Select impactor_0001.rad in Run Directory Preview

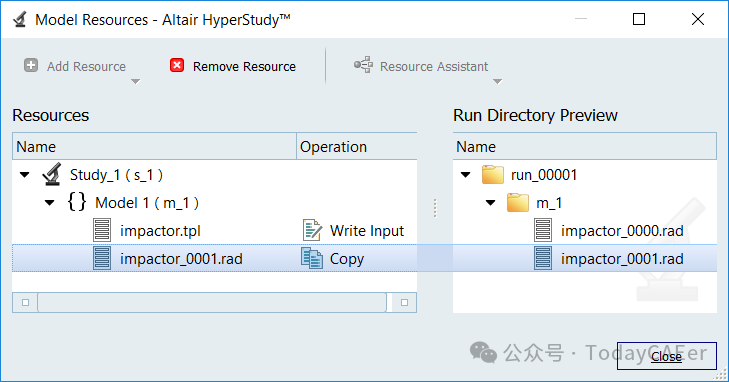[x=622, y=259]
